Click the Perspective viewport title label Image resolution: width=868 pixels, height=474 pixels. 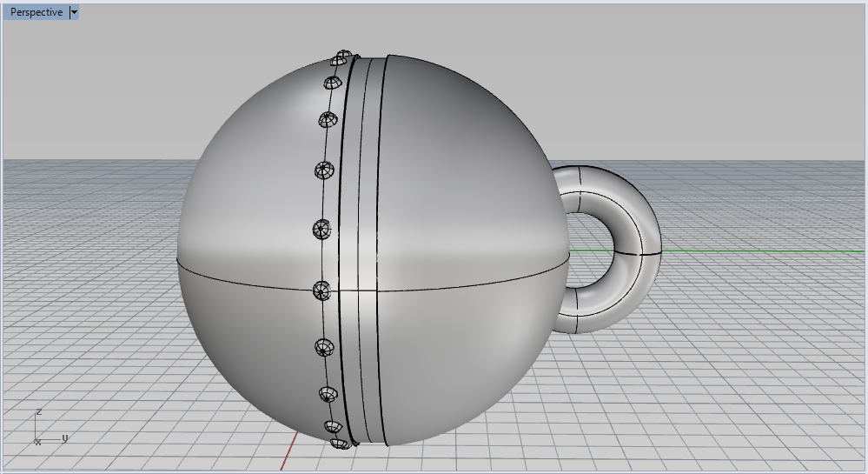[x=36, y=12]
